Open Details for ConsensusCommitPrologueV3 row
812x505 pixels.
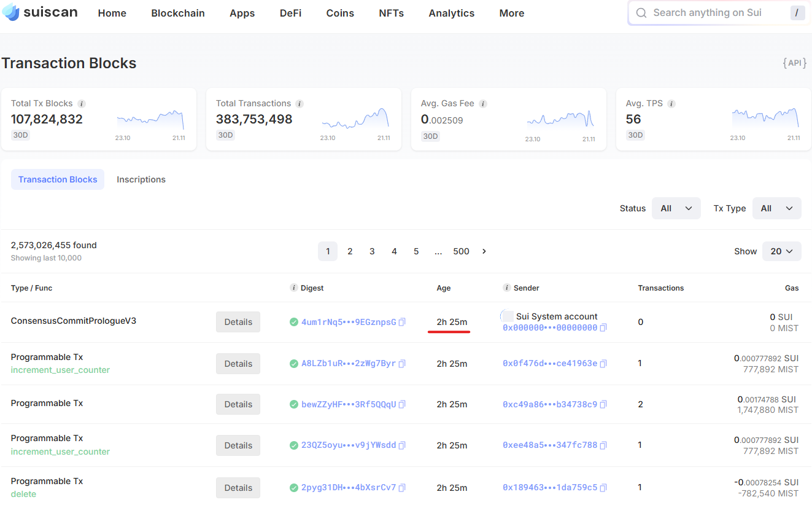[238, 322]
